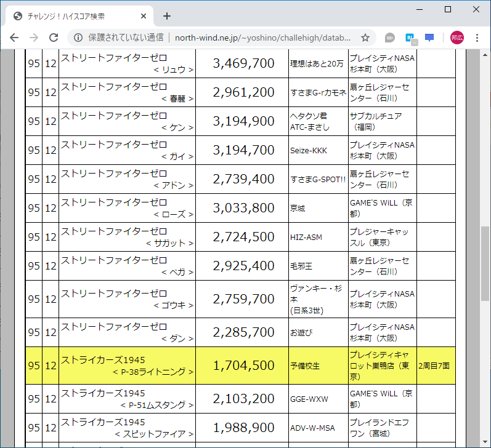This screenshot has height=448, width=491.
Task: Click player name 予備校生
Action: click(x=305, y=366)
